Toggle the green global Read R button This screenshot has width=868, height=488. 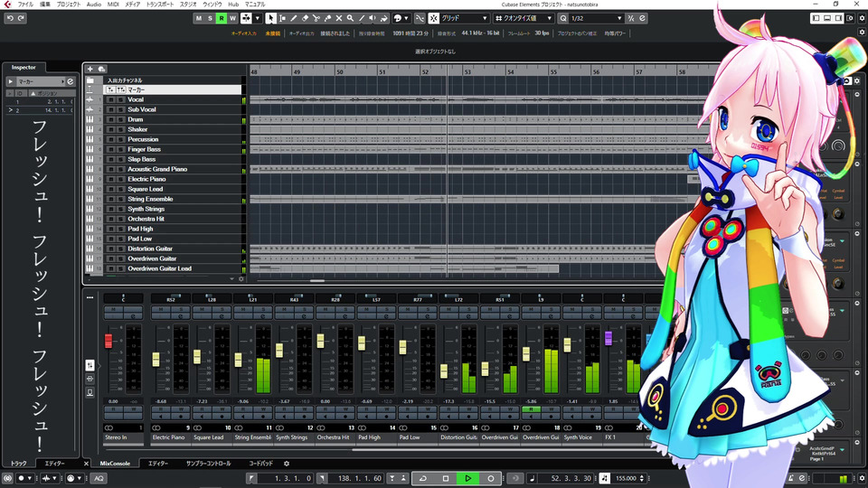tap(222, 18)
